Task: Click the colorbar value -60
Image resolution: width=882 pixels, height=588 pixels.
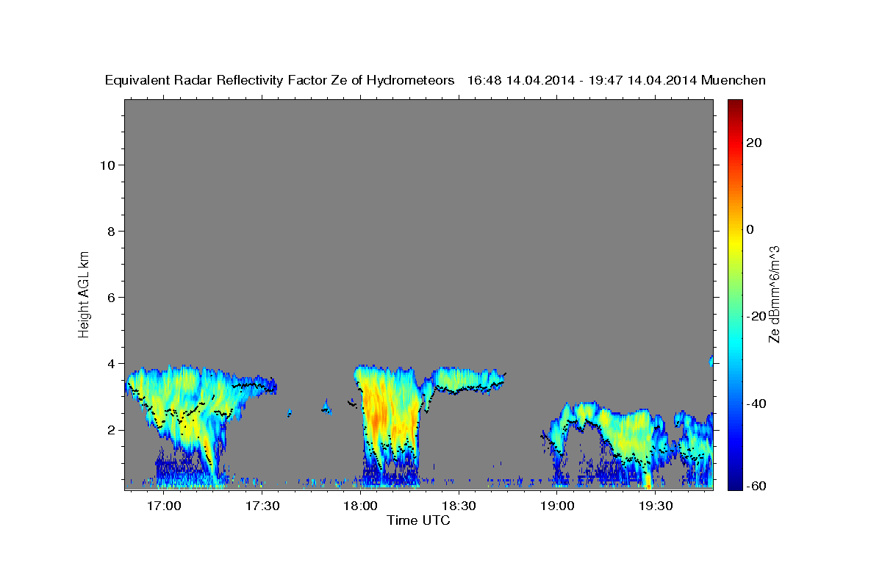Action: click(756, 486)
